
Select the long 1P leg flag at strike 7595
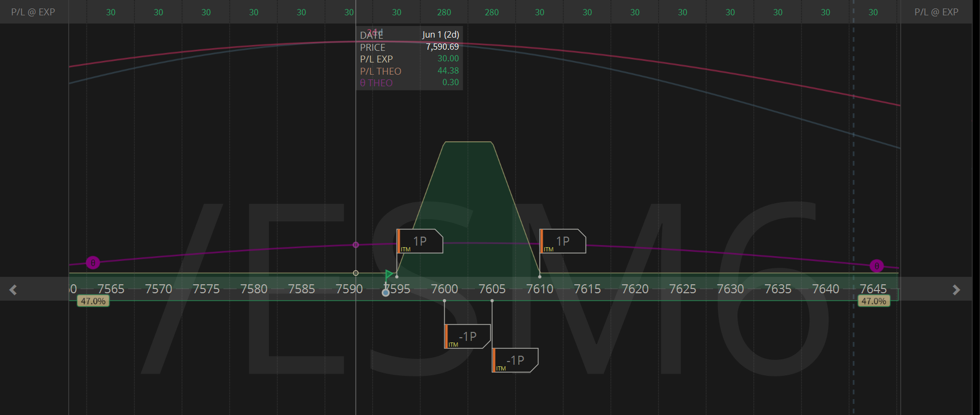click(x=420, y=241)
